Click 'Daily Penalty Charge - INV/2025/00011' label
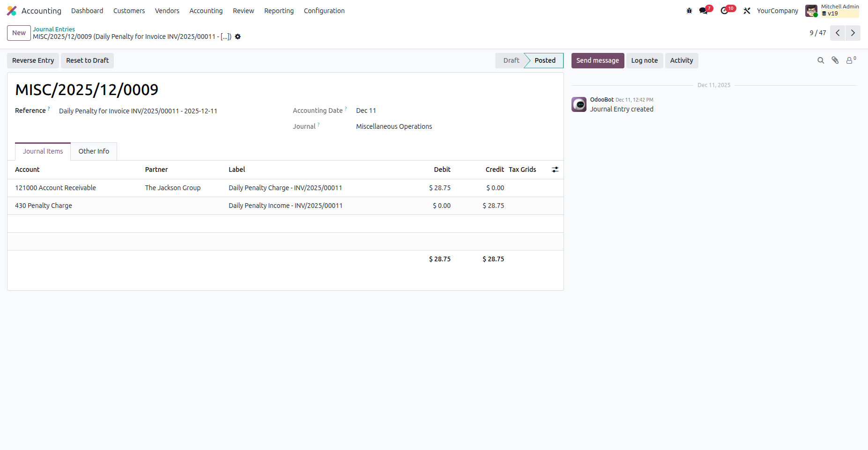Image resolution: width=868 pixels, height=450 pixels. (x=285, y=188)
